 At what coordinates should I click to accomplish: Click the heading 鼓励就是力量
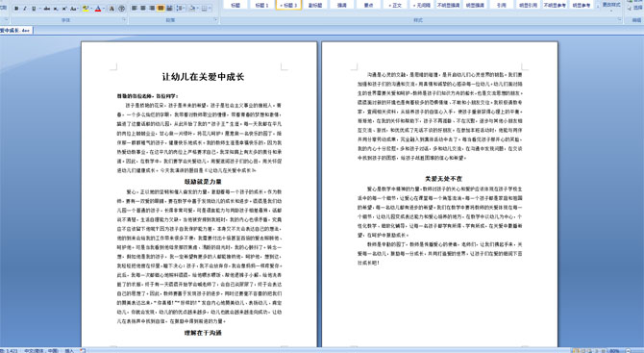(203, 182)
